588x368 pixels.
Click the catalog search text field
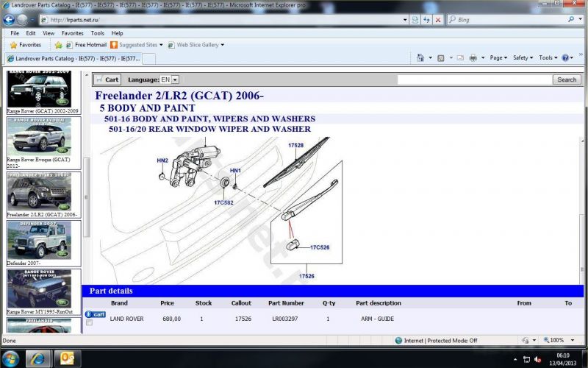click(475, 79)
